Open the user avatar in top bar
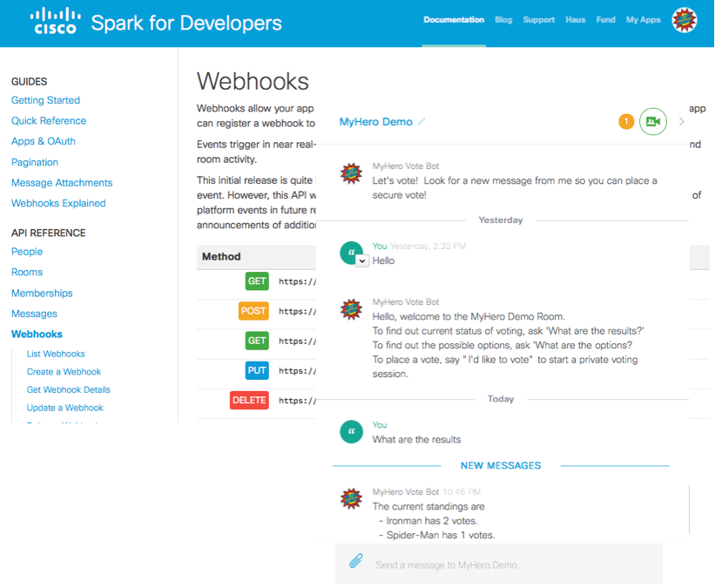The image size is (715, 588). pos(685,21)
